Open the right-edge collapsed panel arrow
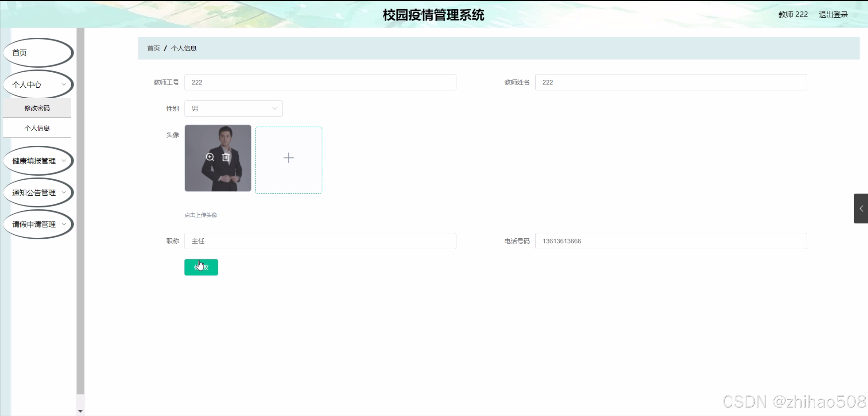This screenshot has height=416, width=868. click(861, 209)
